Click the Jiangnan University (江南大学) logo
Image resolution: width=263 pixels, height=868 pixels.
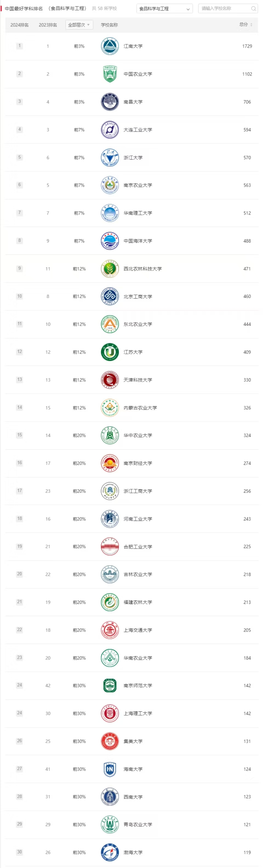pos(110,46)
